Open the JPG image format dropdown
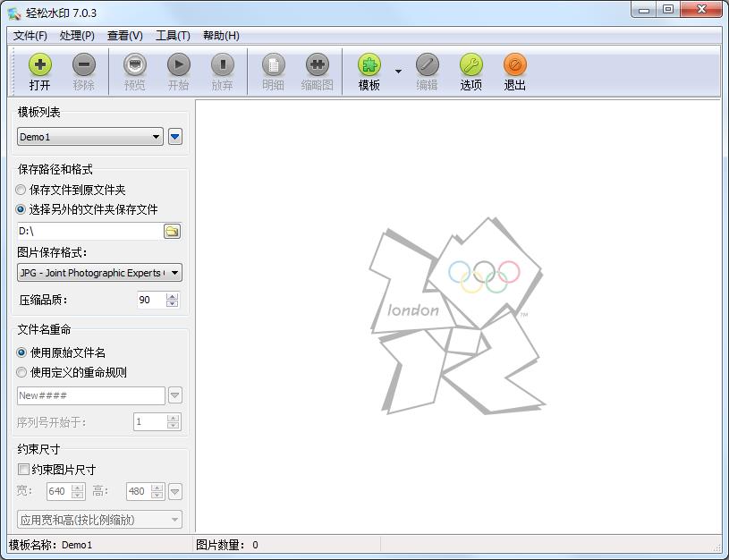Image resolution: width=729 pixels, height=560 pixels. point(174,273)
